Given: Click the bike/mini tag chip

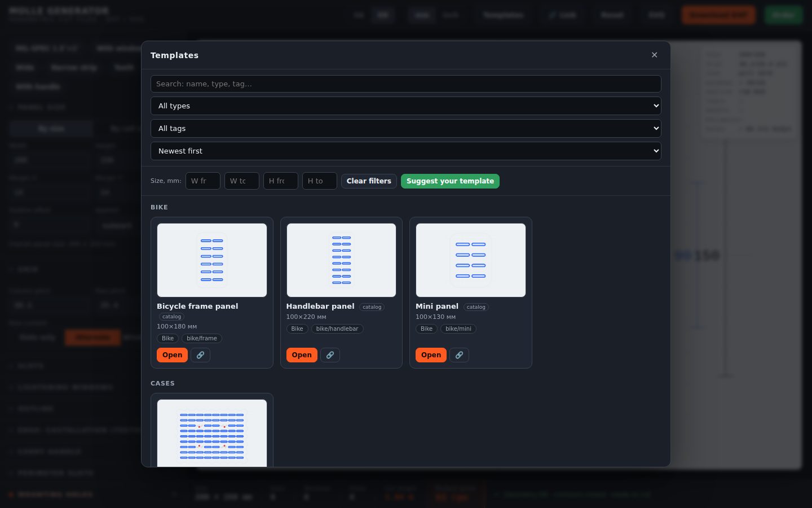Looking at the screenshot, I should tap(458, 329).
